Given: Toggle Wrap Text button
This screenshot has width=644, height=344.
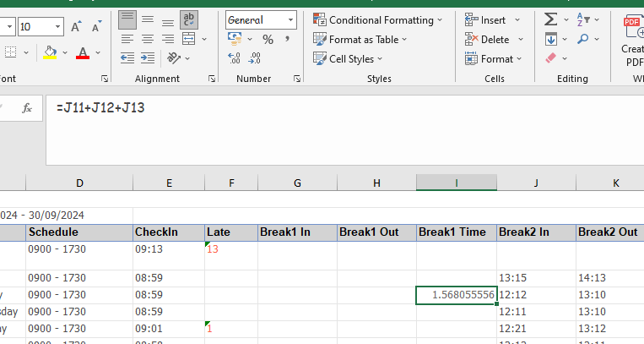Looking at the screenshot, I should pos(189,19).
